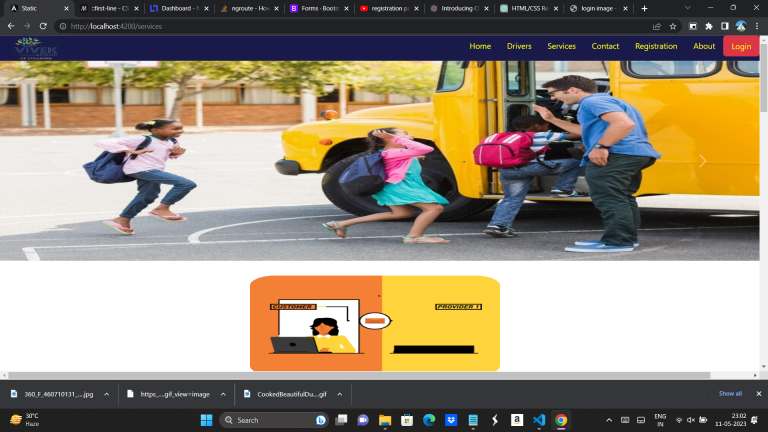This screenshot has height=432, width=768.
Task: Open the Registration page link
Action: tap(656, 46)
